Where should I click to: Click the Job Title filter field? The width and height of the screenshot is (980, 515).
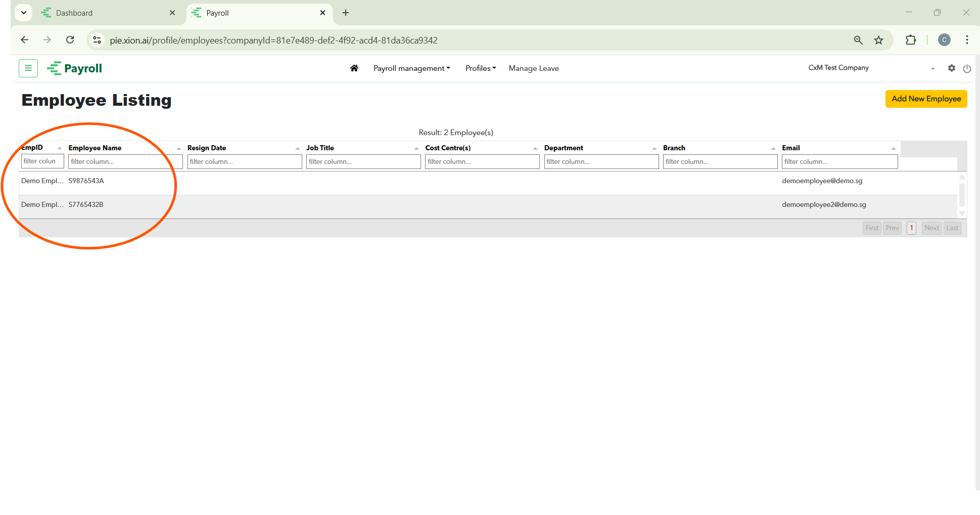(x=363, y=162)
